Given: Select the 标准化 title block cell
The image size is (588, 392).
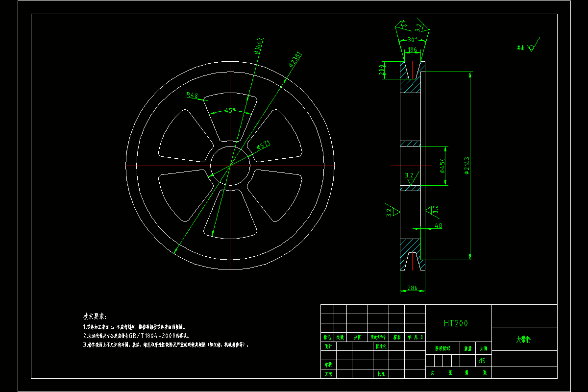Looking at the screenshot, I should click(382, 346).
